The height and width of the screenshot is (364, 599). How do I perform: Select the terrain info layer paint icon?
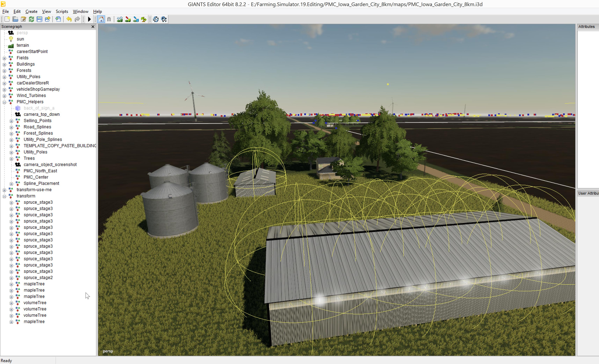[136, 19]
